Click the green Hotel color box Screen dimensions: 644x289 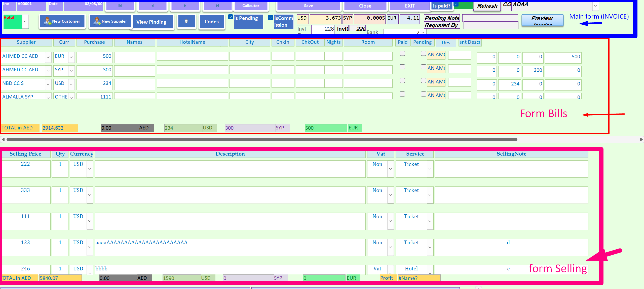13,22
